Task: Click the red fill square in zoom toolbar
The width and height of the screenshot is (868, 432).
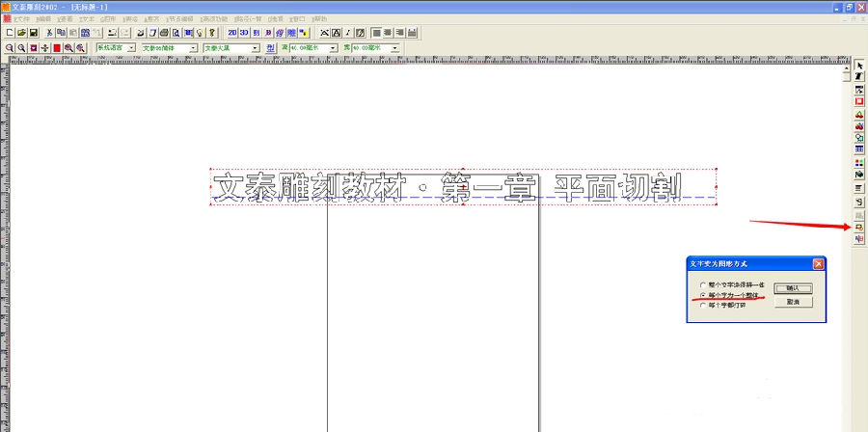Action: 57,48
